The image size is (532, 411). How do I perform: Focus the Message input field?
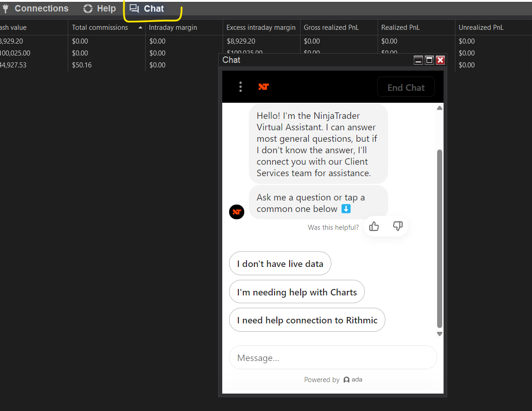(x=333, y=358)
